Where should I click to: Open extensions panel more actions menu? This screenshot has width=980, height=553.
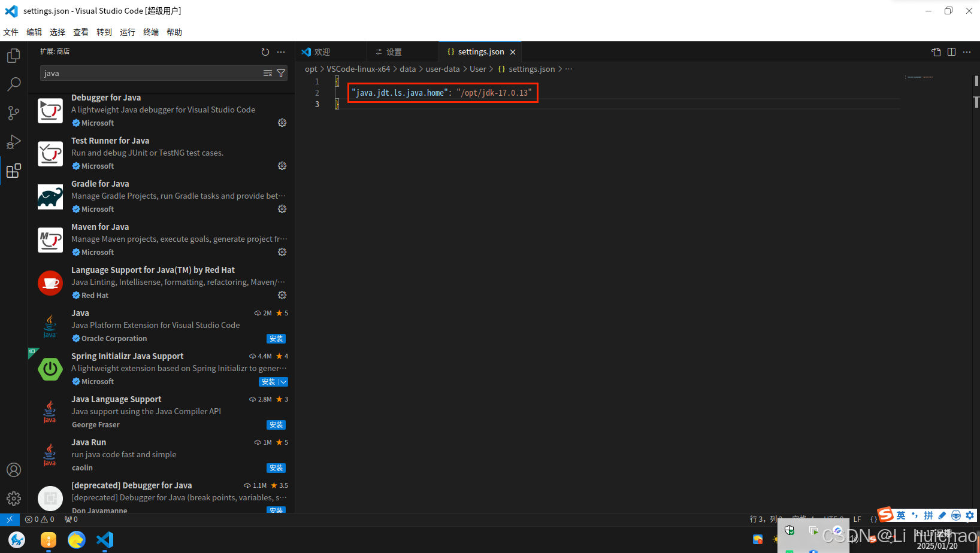(x=281, y=52)
